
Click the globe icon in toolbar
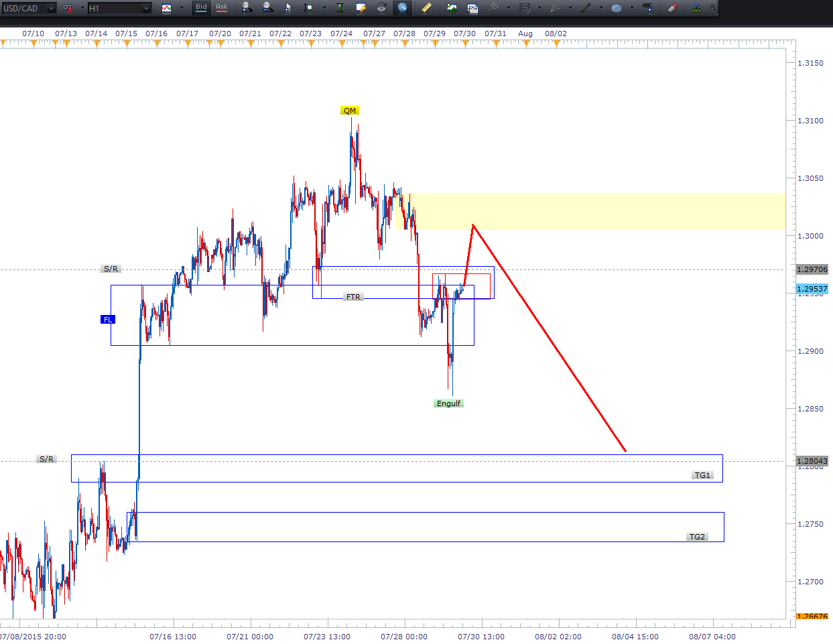[402, 8]
